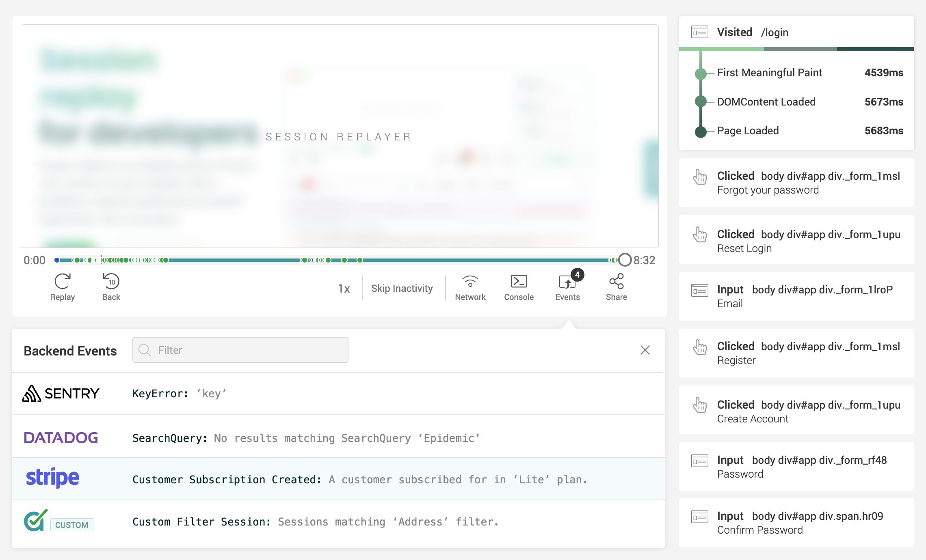Click the timeline playhead handle

[x=625, y=260]
